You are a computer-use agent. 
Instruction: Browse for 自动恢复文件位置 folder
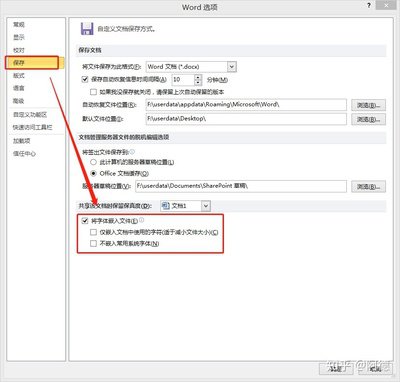click(x=368, y=105)
